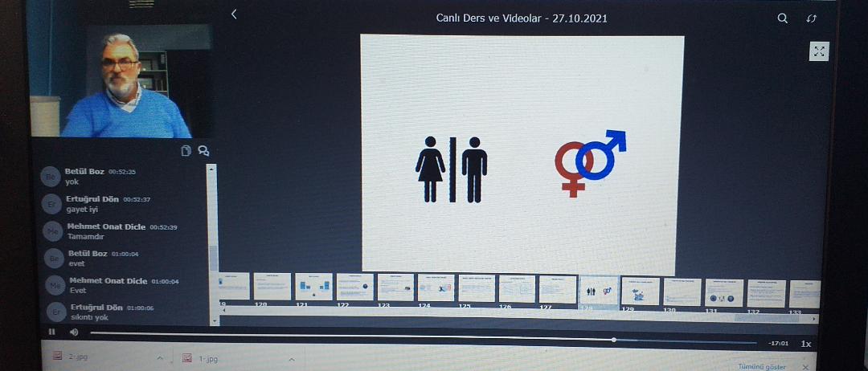Image resolution: width=868 pixels, height=371 pixels.
Task: Click the horizontal thumbnail scrollbar thumb
Action: pyautogui.click(x=767, y=319)
